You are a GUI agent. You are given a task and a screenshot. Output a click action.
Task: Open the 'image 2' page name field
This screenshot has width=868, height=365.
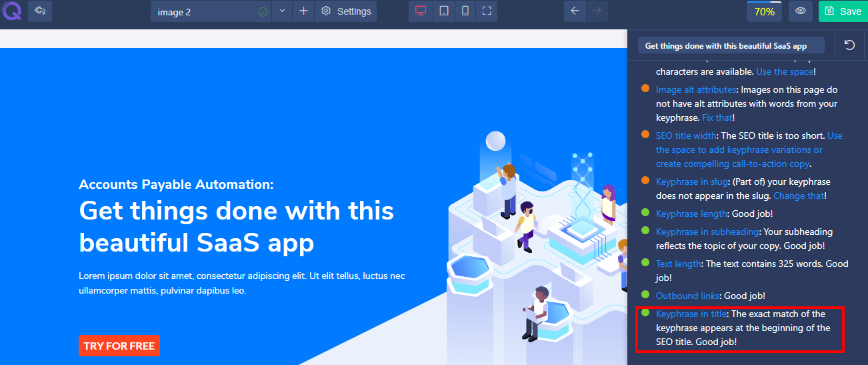(203, 11)
